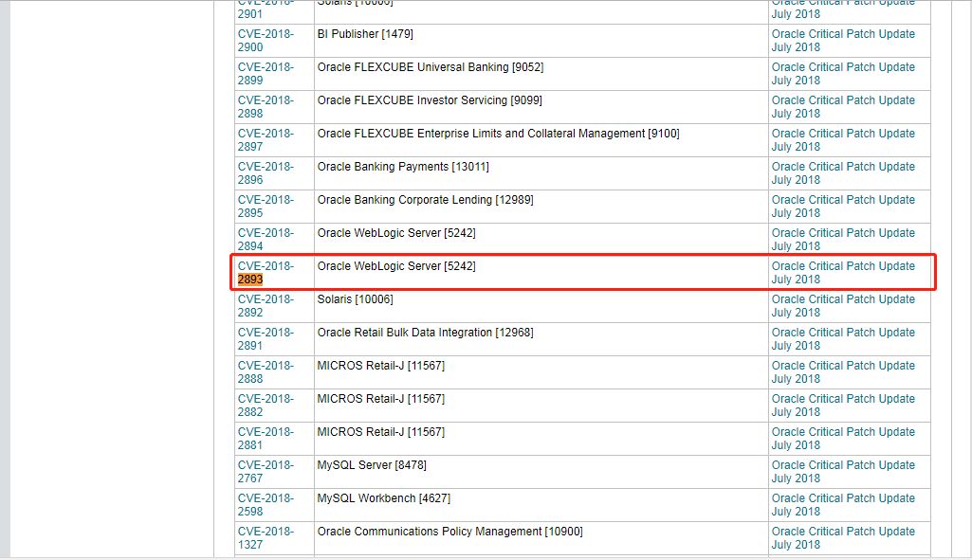Screen dimensions: 972x560
Task: Follow Patch Update link in CVE-2018-2881 row
Action: pyautogui.click(x=843, y=438)
